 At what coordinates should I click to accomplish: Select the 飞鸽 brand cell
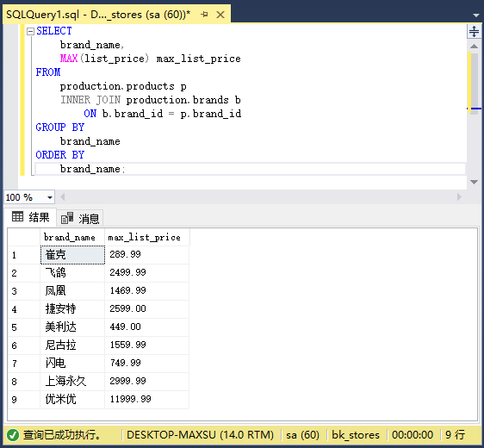(x=72, y=273)
